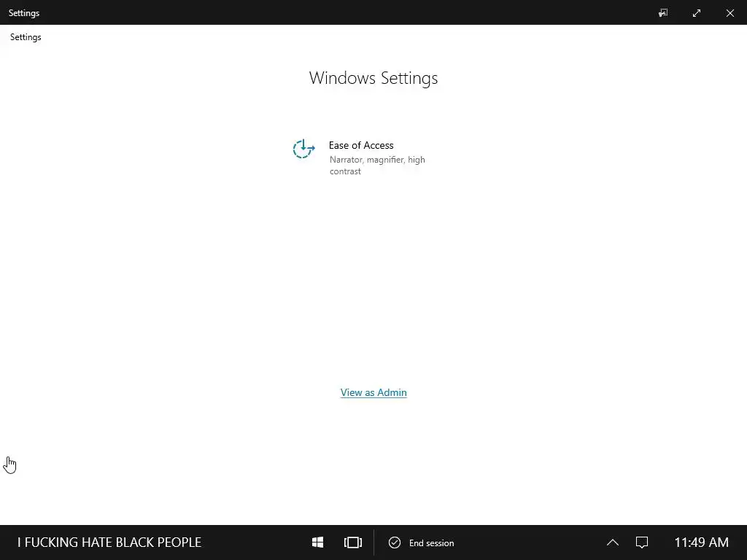Click the cast screen icon in the title bar
This screenshot has height=560, width=747.
[x=663, y=13]
